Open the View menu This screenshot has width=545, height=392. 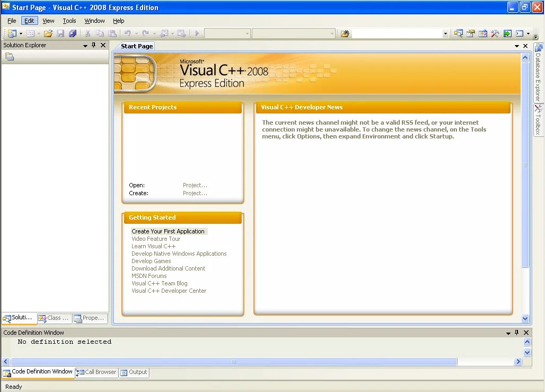pyautogui.click(x=48, y=21)
